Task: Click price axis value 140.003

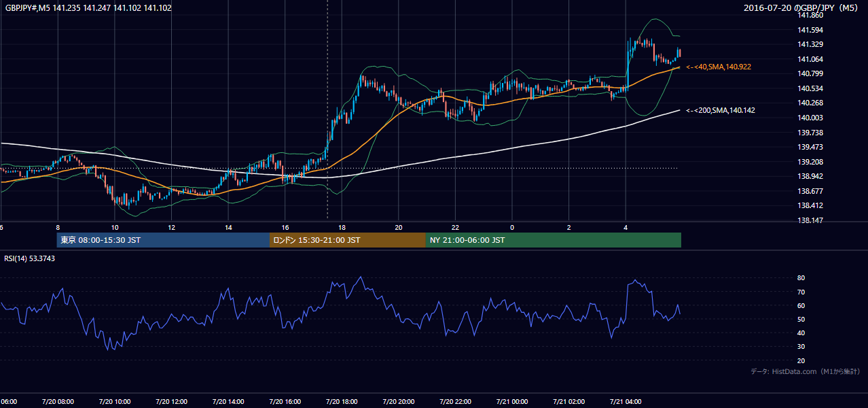Action: (811, 118)
